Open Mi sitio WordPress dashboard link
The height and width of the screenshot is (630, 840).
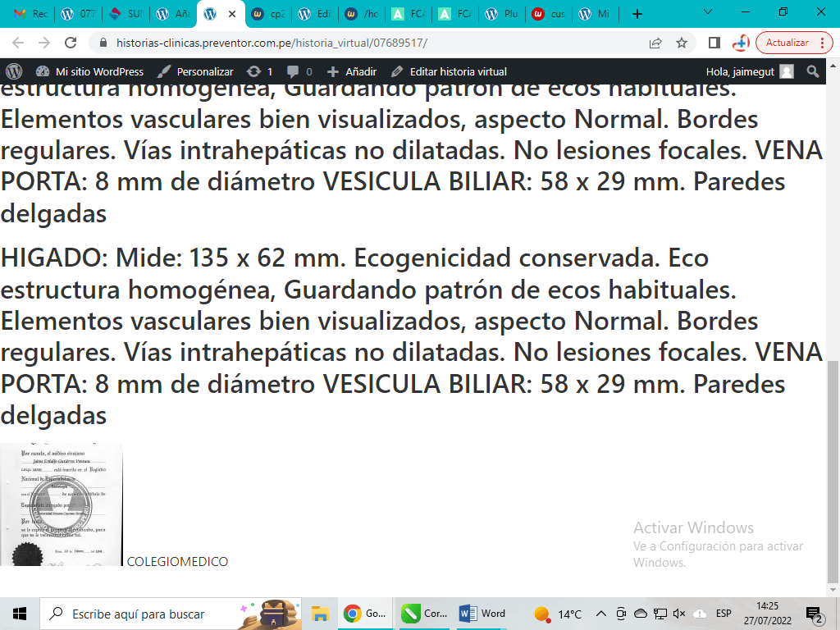pos(89,71)
